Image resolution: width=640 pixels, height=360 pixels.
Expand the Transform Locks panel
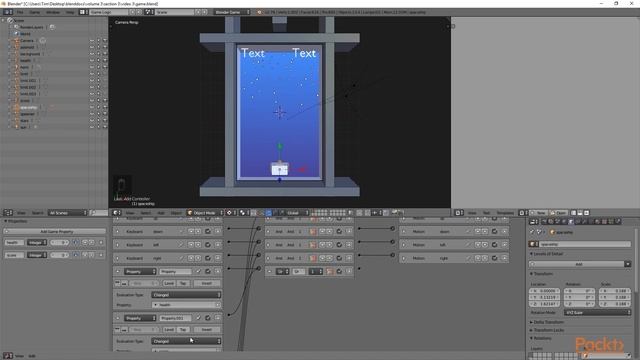point(549,330)
